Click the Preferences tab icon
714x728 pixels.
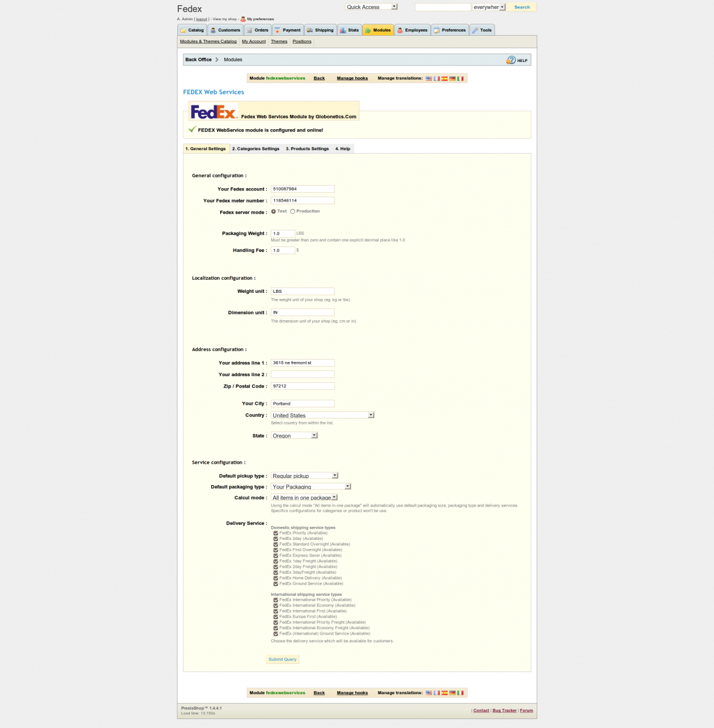point(437,30)
